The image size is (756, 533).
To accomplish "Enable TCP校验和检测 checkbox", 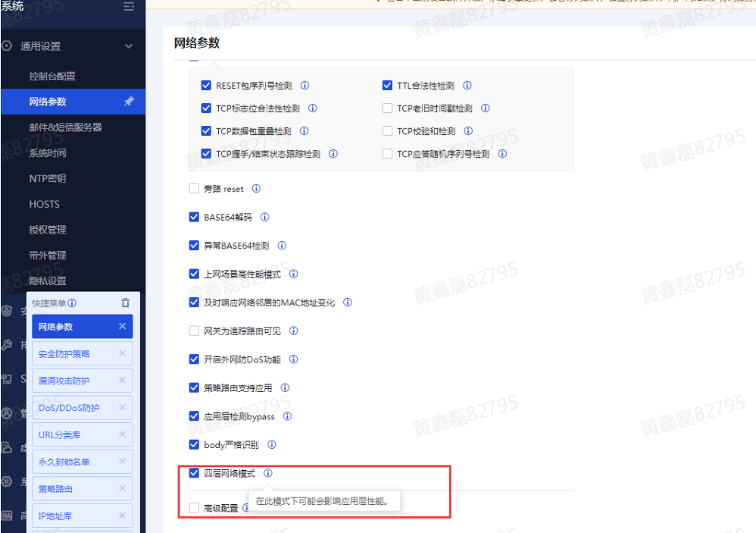I will pos(387,130).
